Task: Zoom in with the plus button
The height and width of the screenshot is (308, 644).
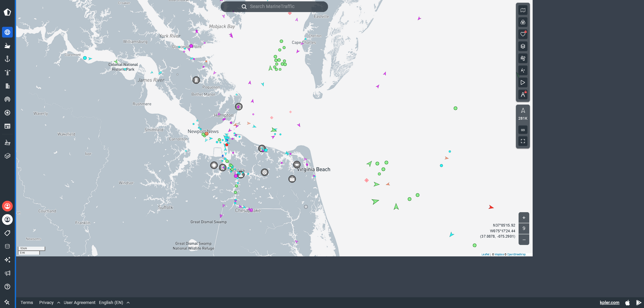Action: click(524, 218)
